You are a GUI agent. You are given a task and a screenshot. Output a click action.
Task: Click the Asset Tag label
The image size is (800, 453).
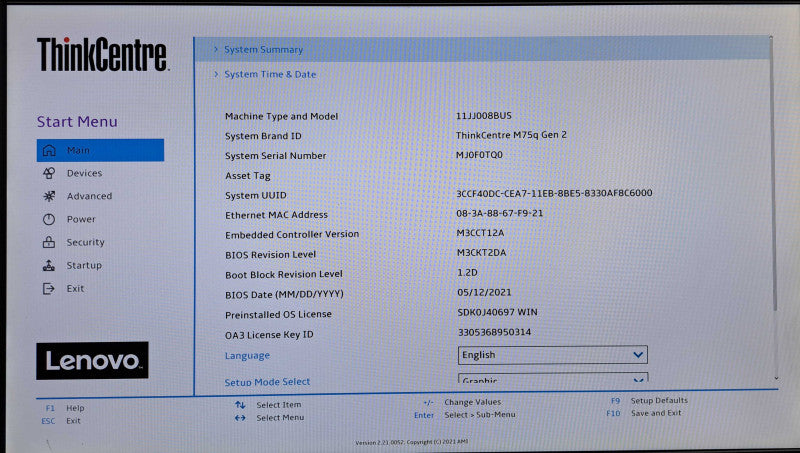coord(248,176)
